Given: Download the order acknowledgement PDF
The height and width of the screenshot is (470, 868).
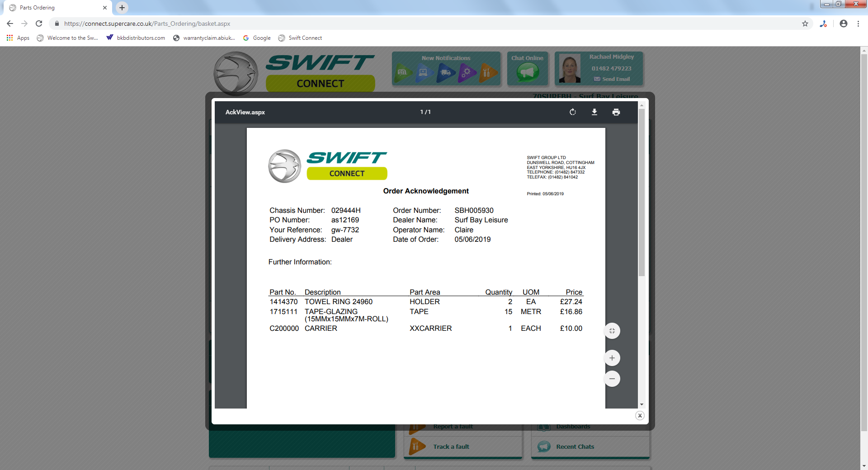Looking at the screenshot, I should 594,112.
